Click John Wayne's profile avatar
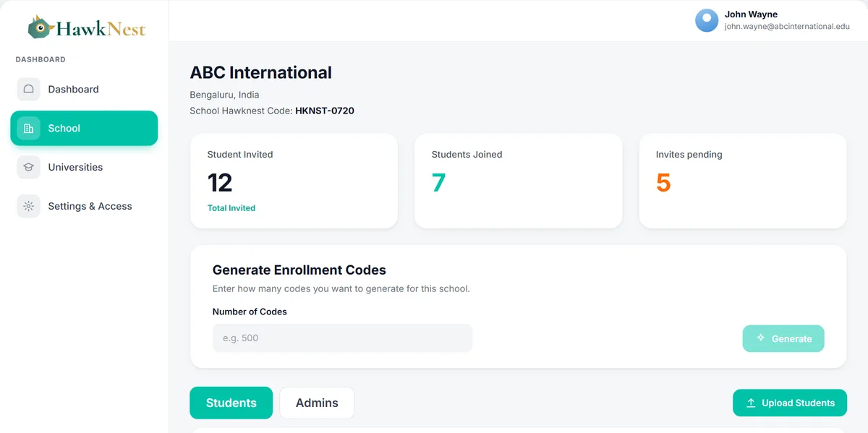The image size is (868, 433). (x=707, y=20)
